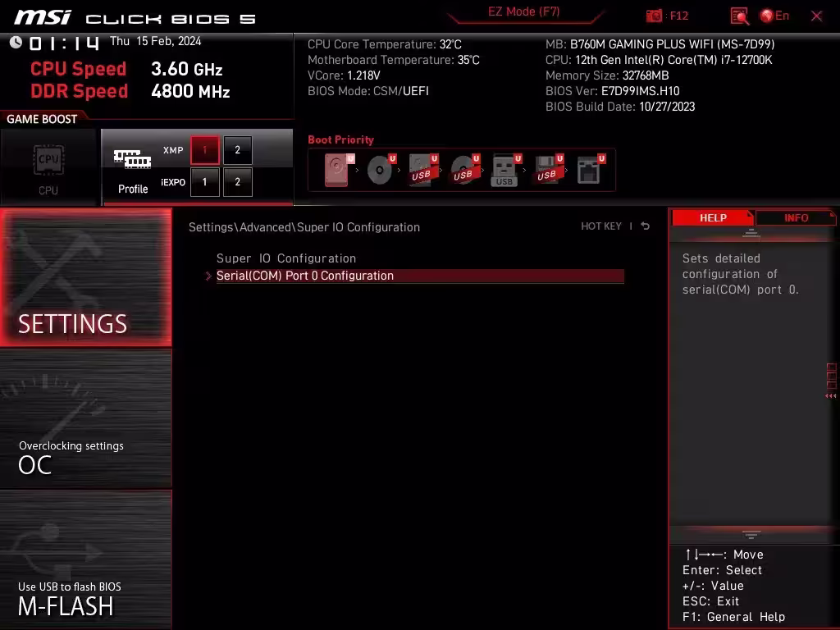
Task: Click the back arrow next to HOT KEY
Action: 645,226
